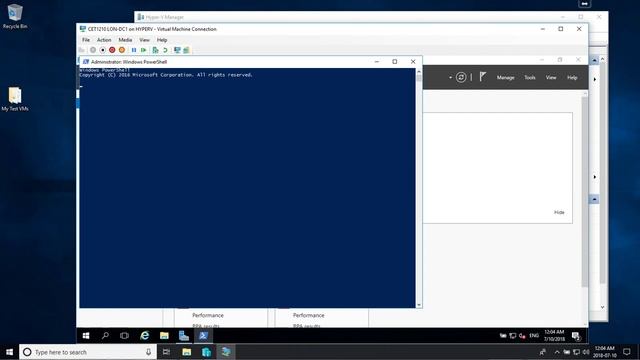640x360 pixels.
Task: Click the PowerShell window title bar icon
Action: pyautogui.click(x=86, y=62)
